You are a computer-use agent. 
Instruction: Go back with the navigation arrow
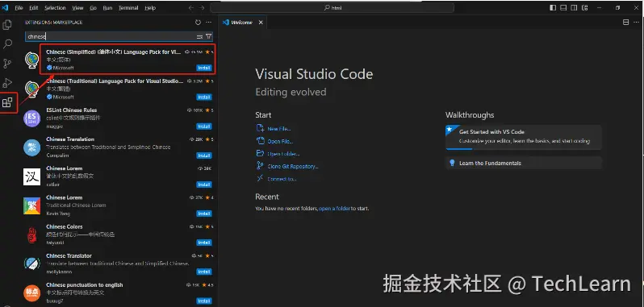pos(191,8)
